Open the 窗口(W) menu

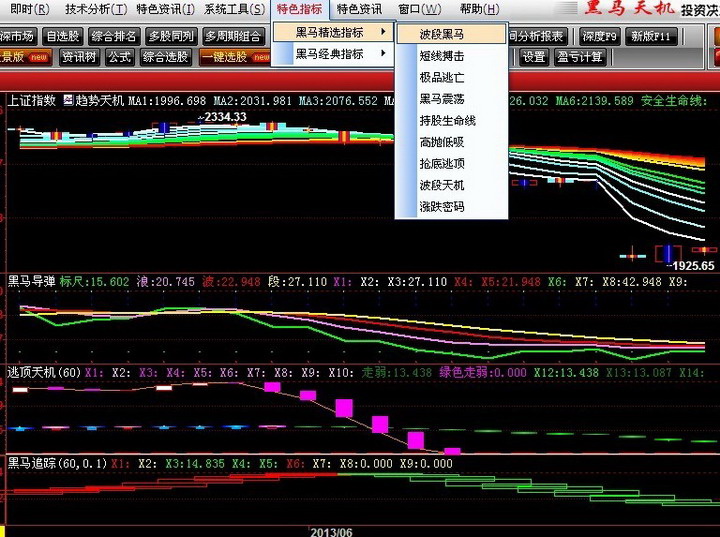tap(419, 9)
